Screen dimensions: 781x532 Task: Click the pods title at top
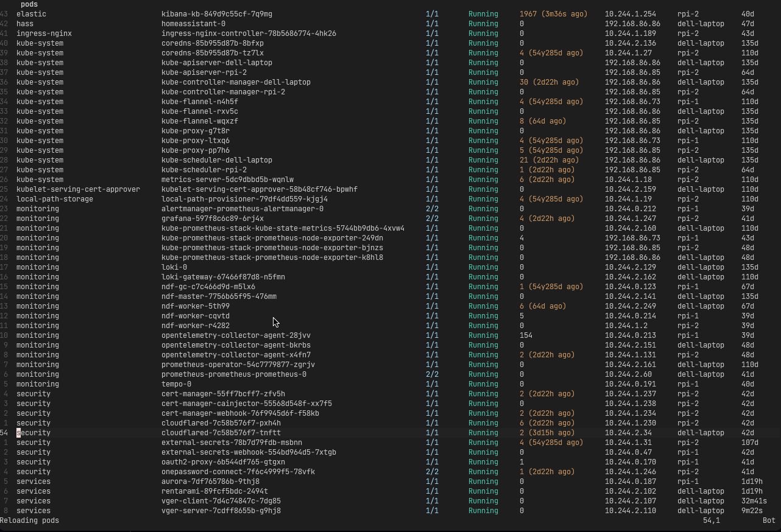29,4
